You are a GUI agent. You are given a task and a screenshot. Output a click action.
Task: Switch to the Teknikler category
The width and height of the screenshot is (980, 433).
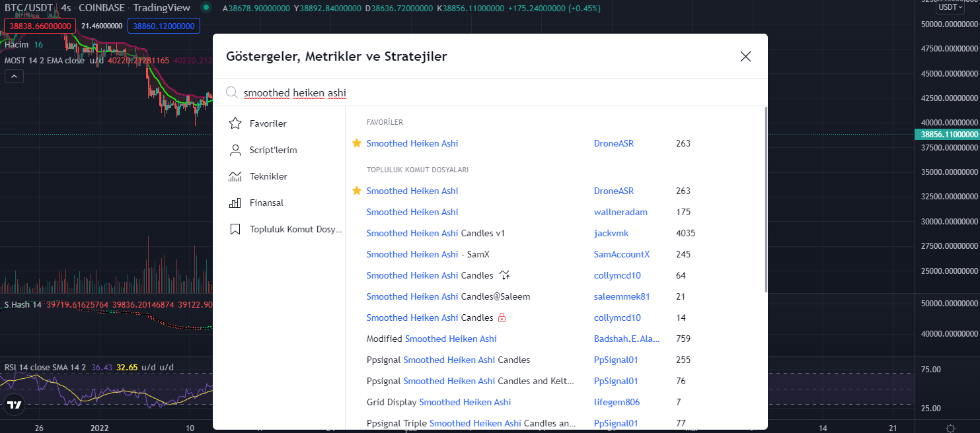pos(279,176)
